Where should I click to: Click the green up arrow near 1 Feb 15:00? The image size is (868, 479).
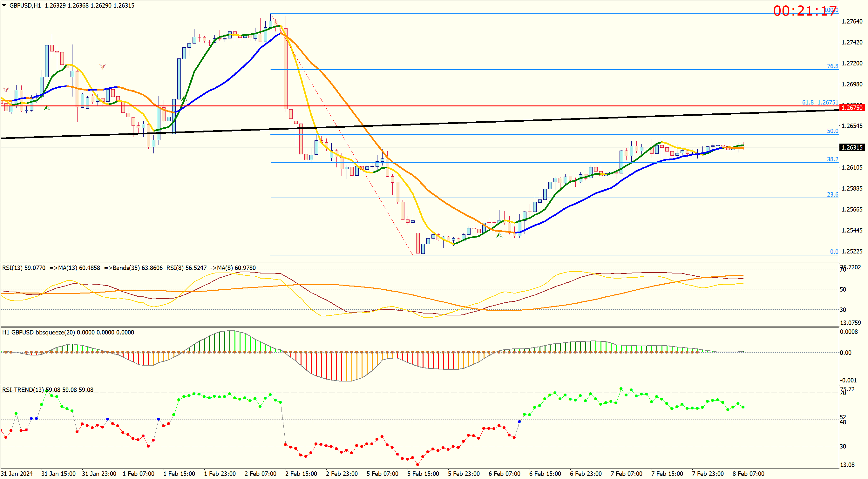click(x=184, y=99)
